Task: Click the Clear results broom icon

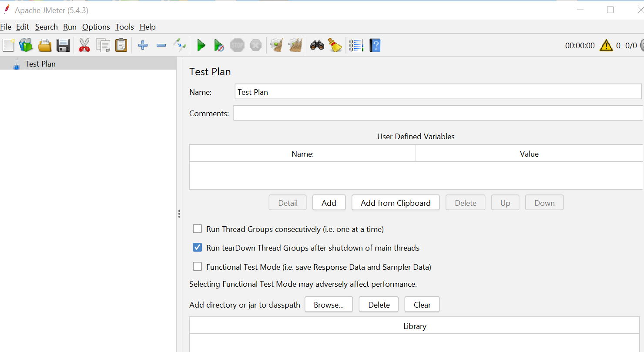Action: (x=277, y=45)
